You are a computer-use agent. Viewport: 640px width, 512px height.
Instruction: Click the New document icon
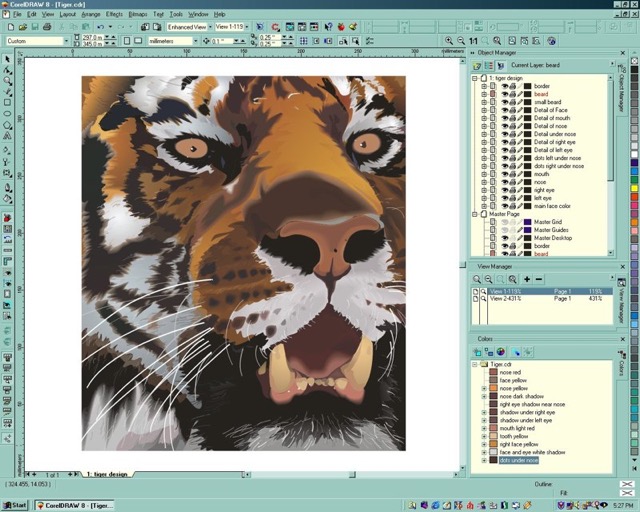coord(11,27)
